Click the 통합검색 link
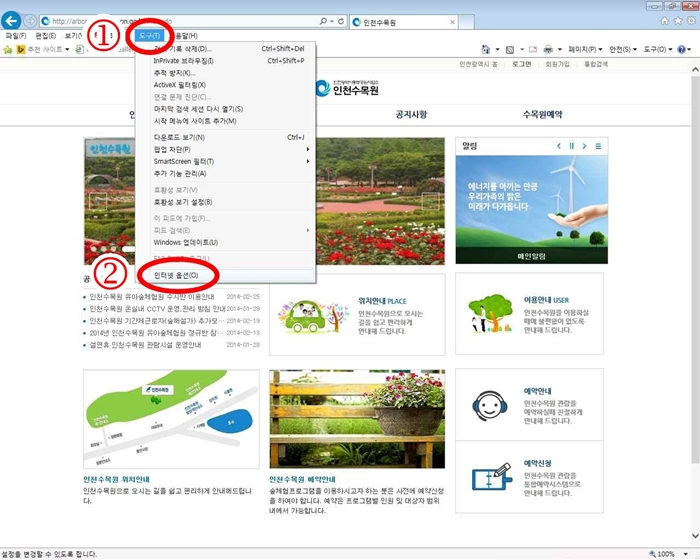Viewport: 700px width, 560px height. click(x=596, y=64)
